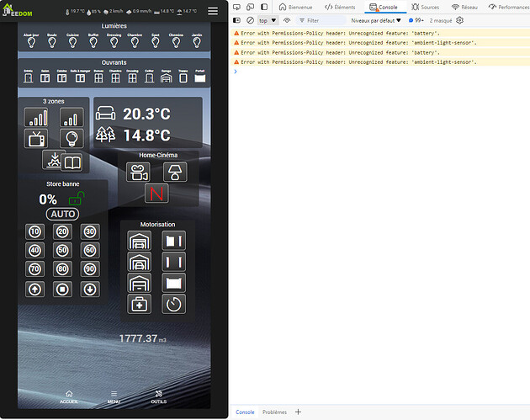Toggle the Cuisine light bulb
The width and height of the screenshot is (530, 420).
pyautogui.click(x=72, y=43)
